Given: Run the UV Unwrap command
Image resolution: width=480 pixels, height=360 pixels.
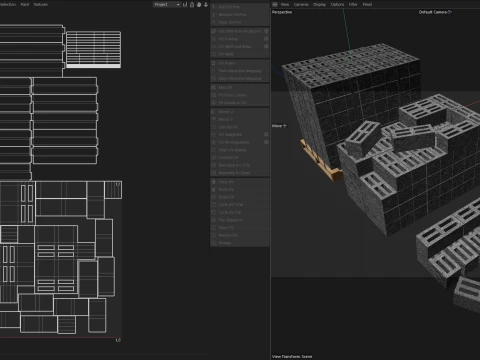Looking at the screenshot, I should 237,39.
